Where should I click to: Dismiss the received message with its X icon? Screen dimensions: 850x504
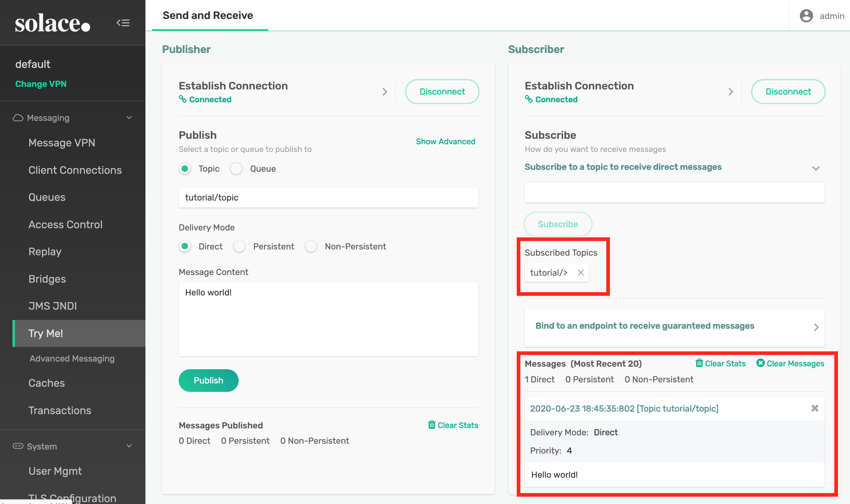click(815, 408)
